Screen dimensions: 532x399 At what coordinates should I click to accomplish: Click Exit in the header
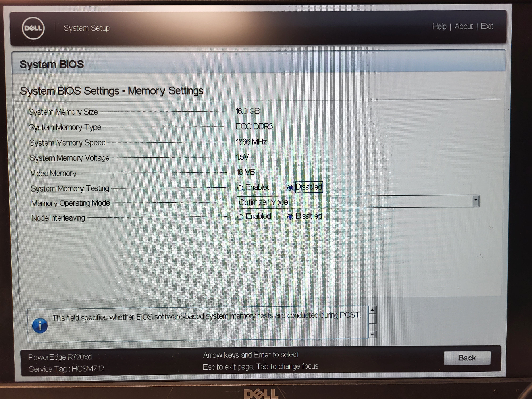(487, 26)
